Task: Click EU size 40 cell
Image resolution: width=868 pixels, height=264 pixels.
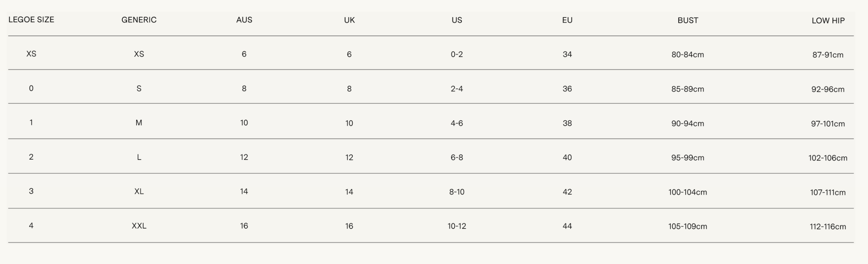Action: [x=567, y=158]
